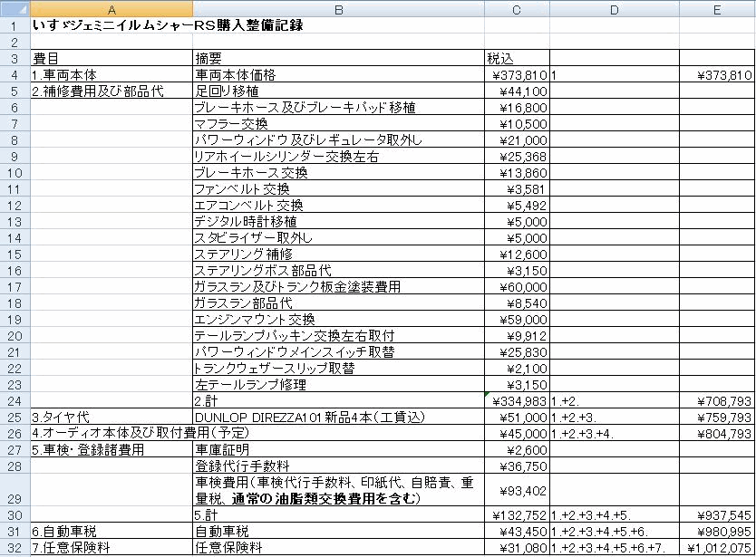
Task: Select the ¥60,000 cell
Action: point(517,287)
